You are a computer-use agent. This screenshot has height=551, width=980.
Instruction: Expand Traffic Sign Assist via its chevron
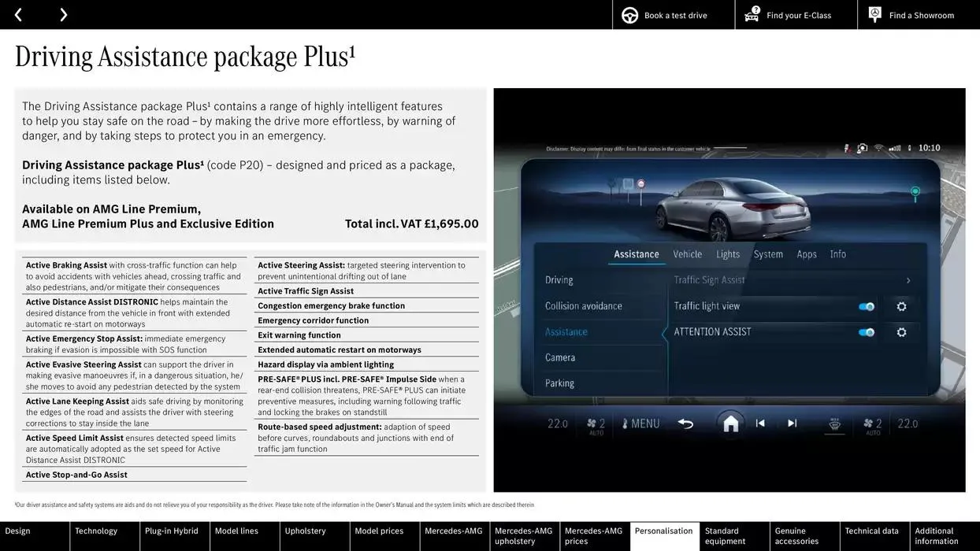tap(908, 279)
